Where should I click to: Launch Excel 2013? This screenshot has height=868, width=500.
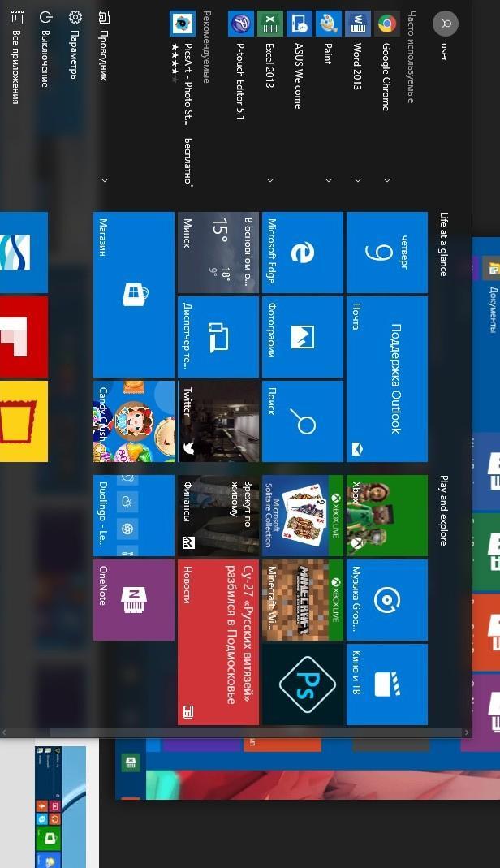click(269, 49)
